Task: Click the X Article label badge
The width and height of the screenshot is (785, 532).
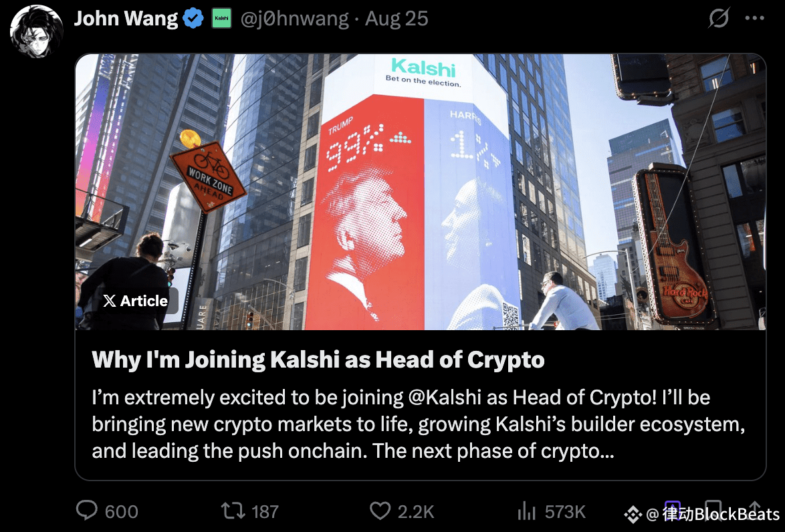Action: (136, 301)
